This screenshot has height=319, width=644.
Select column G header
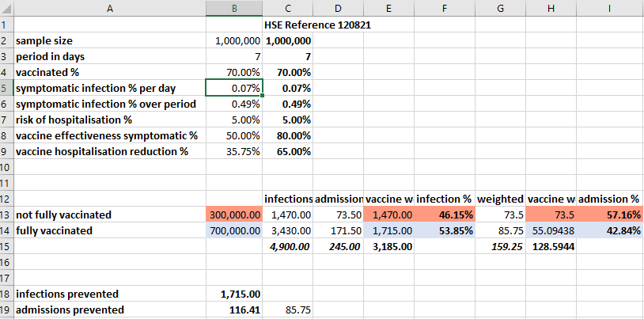pos(500,8)
